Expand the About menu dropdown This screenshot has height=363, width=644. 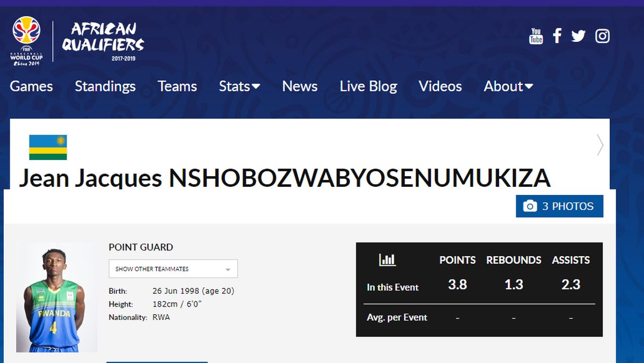[508, 86]
